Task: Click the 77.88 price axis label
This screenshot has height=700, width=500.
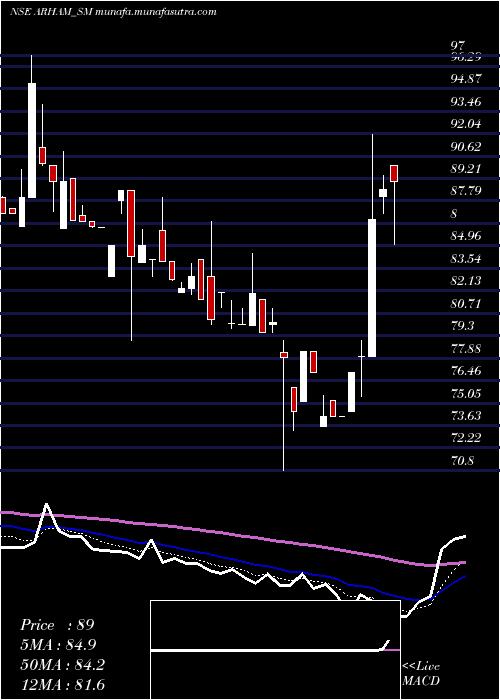Action: (466, 348)
